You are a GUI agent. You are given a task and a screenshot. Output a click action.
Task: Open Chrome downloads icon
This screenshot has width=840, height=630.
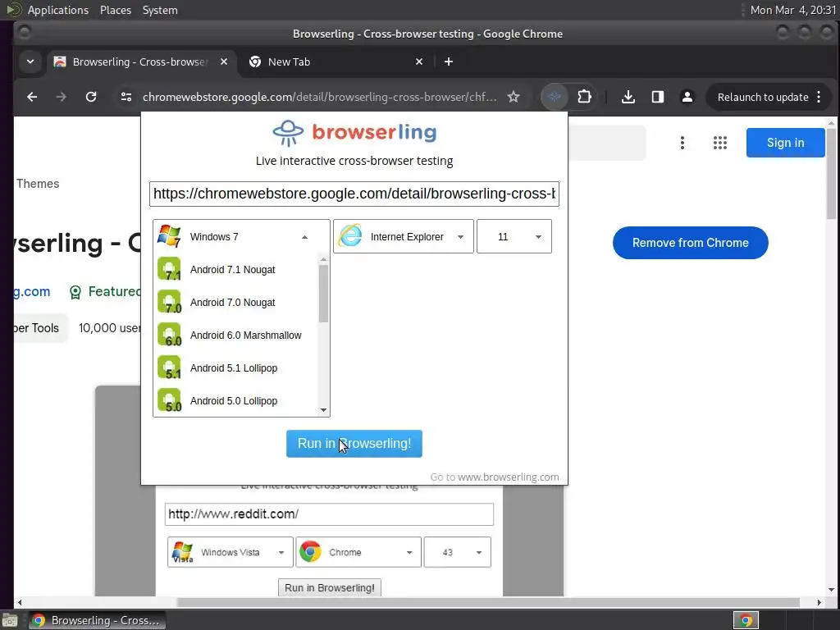coord(628,97)
